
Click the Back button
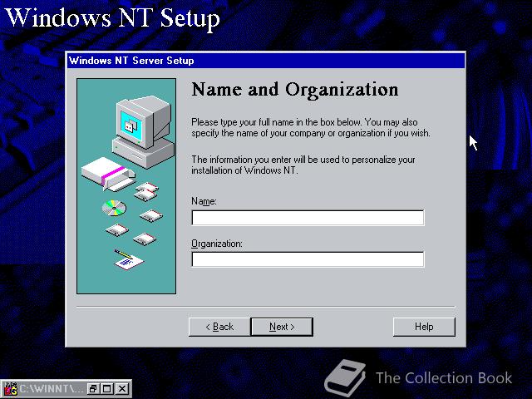pos(219,327)
